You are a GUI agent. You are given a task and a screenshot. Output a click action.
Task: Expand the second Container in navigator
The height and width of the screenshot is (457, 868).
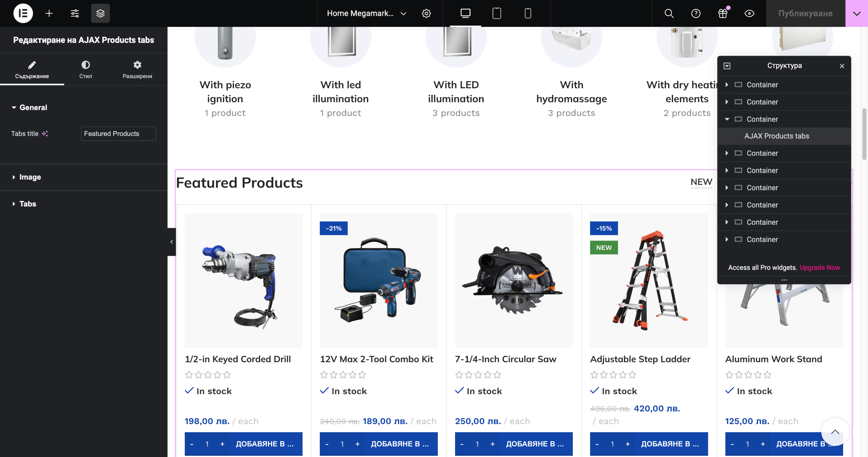click(727, 102)
